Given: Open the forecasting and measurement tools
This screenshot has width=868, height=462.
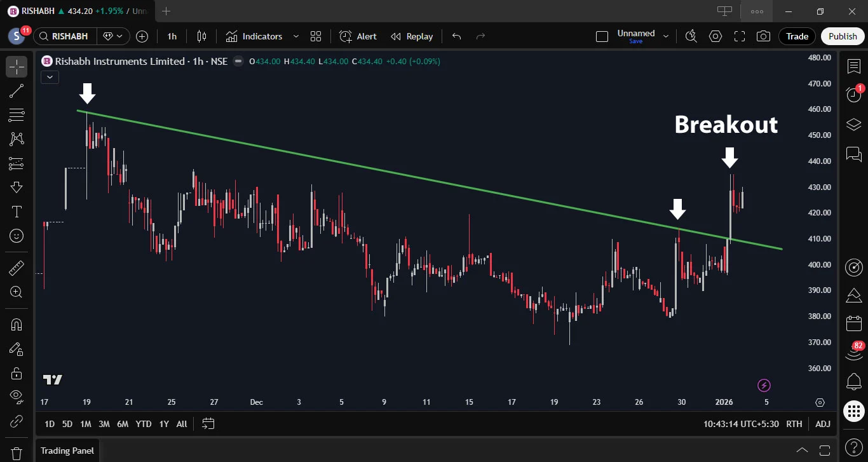Looking at the screenshot, I should pos(17,163).
